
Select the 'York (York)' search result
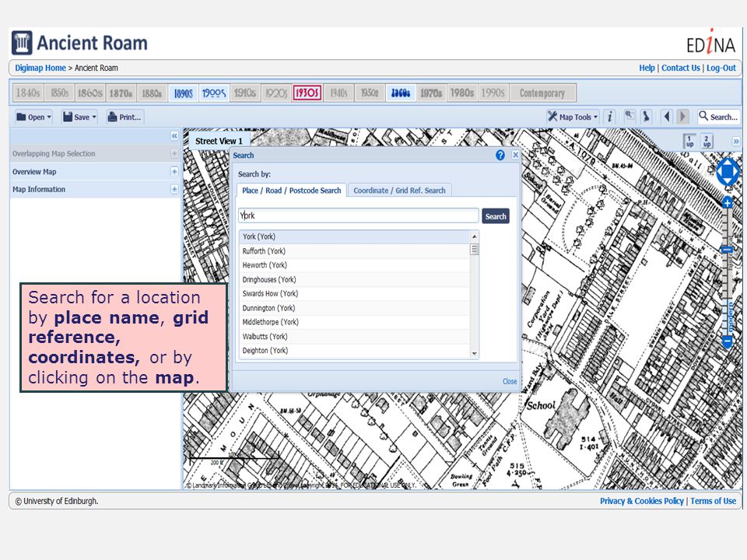[355, 236]
